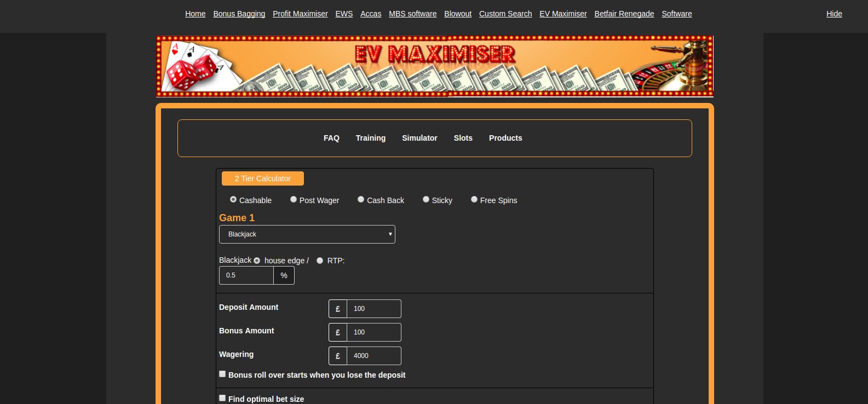
Task: Click the Bonus Amount input field
Action: (x=374, y=332)
